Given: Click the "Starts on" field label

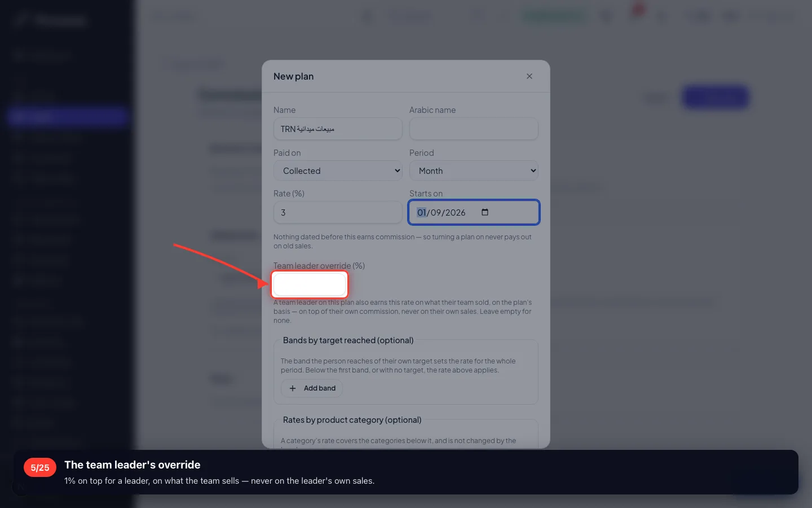Looking at the screenshot, I should [x=426, y=194].
